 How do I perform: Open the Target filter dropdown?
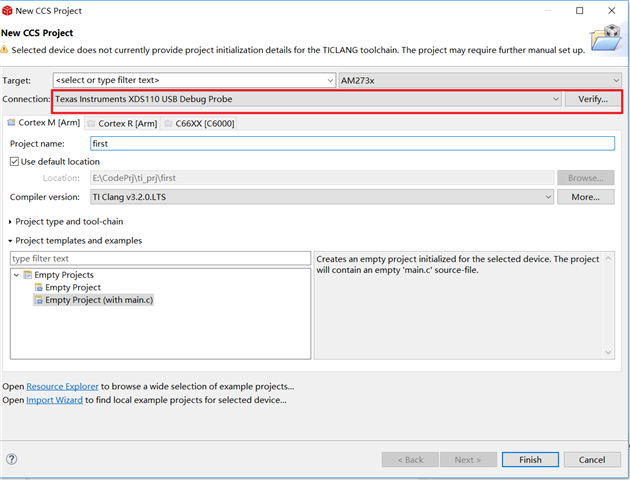[x=330, y=80]
